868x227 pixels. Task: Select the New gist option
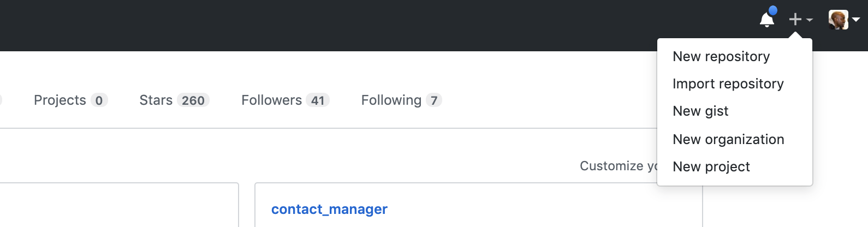(x=700, y=111)
